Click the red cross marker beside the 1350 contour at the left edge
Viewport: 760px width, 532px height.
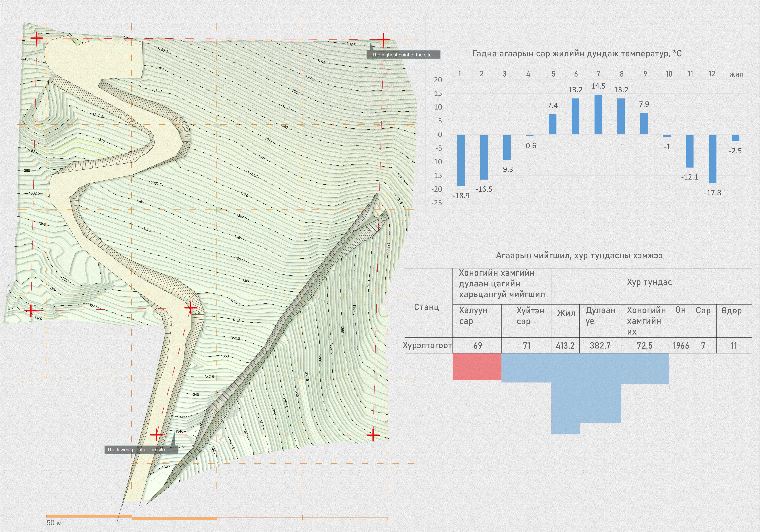(x=31, y=311)
